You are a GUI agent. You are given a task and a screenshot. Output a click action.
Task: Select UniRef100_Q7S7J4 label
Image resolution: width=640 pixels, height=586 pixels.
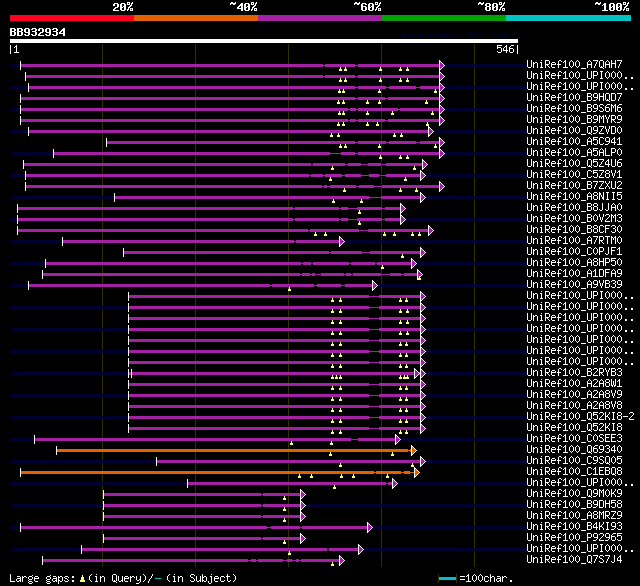click(574, 560)
